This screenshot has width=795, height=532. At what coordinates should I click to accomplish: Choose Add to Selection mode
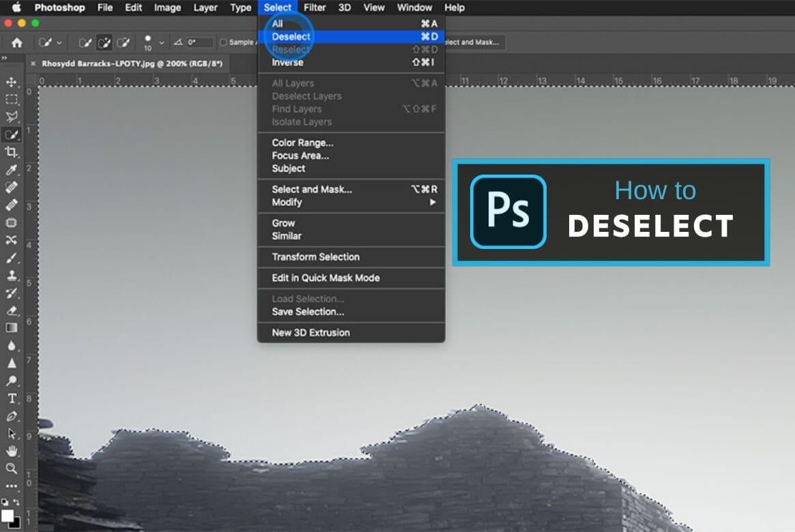pos(104,42)
